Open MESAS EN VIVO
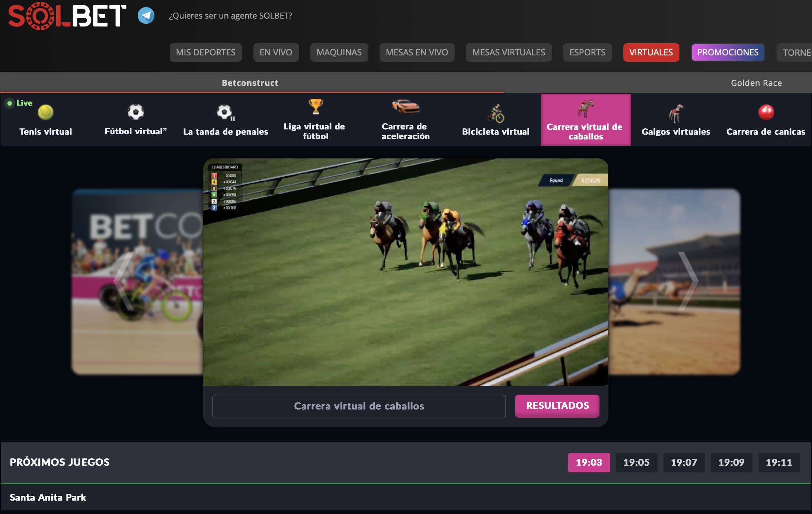 point(417,52)
